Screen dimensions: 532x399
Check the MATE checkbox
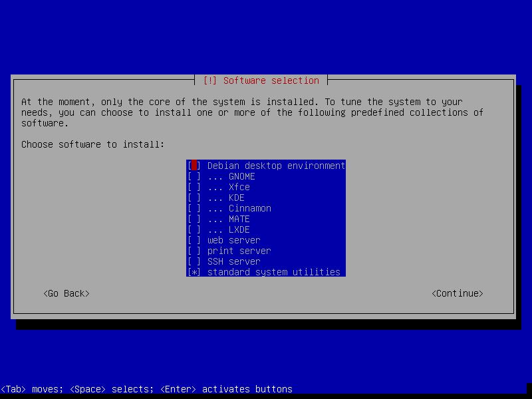194,219
